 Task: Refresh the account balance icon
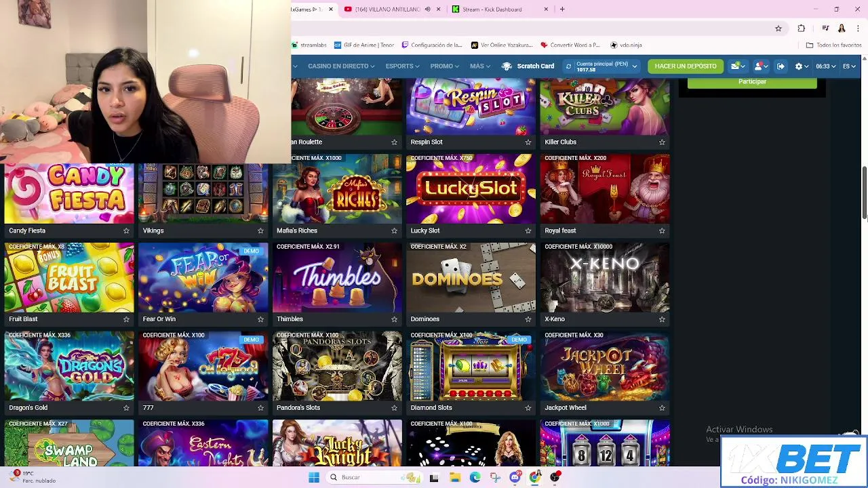568,66
